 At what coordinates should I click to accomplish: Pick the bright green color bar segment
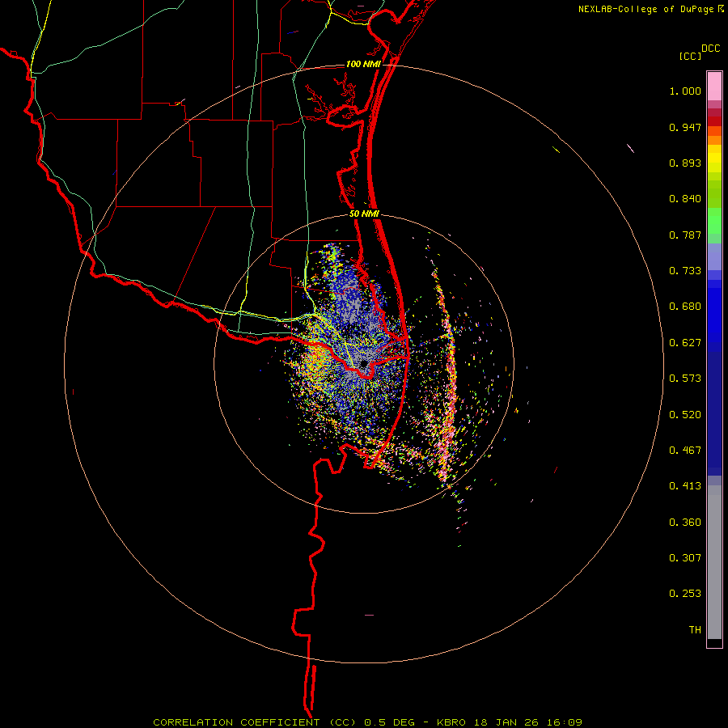[x=714, y=221]
